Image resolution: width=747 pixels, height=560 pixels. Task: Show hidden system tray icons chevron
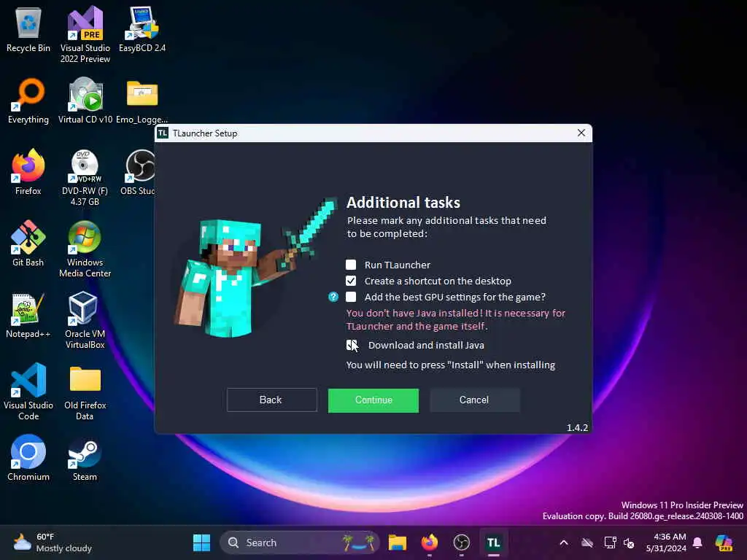tap(564, 542)
